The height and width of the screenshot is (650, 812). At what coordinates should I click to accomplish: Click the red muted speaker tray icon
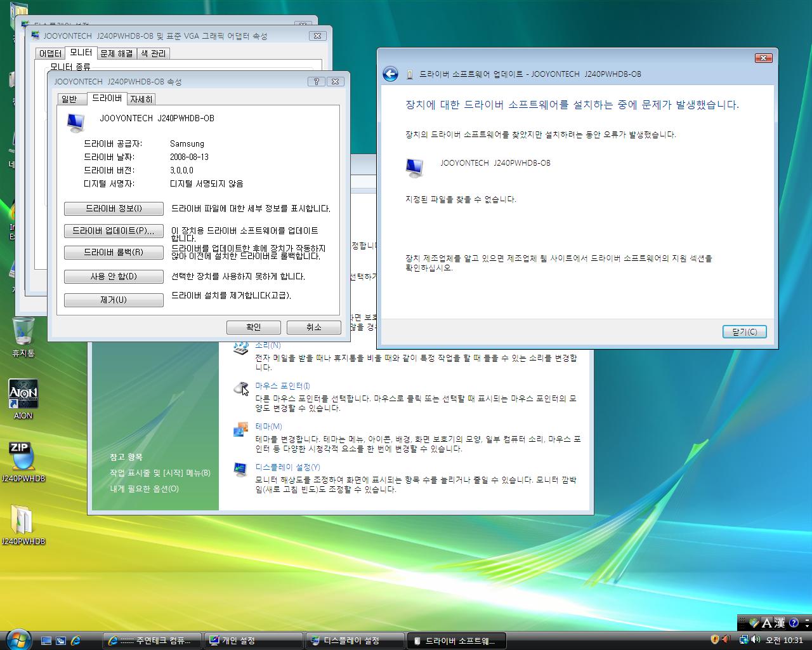[726, 640]
